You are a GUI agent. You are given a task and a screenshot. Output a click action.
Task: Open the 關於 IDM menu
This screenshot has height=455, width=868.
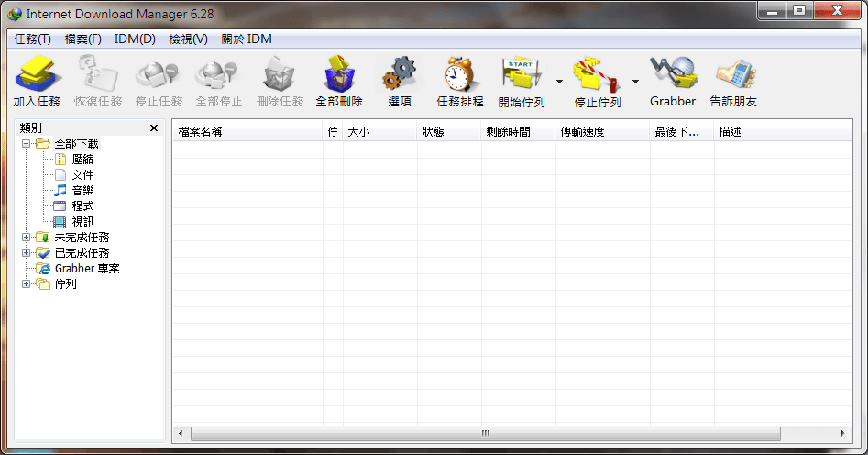tap(247, 39)
